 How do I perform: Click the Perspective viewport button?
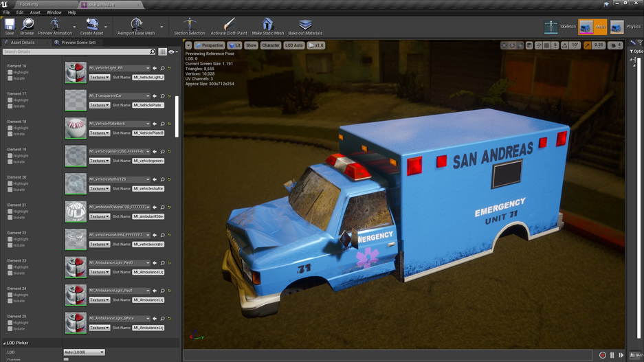(209, 45)
